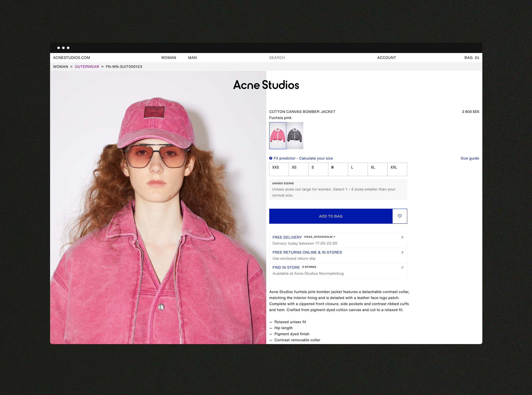Select size XS

tap(298, 169)
